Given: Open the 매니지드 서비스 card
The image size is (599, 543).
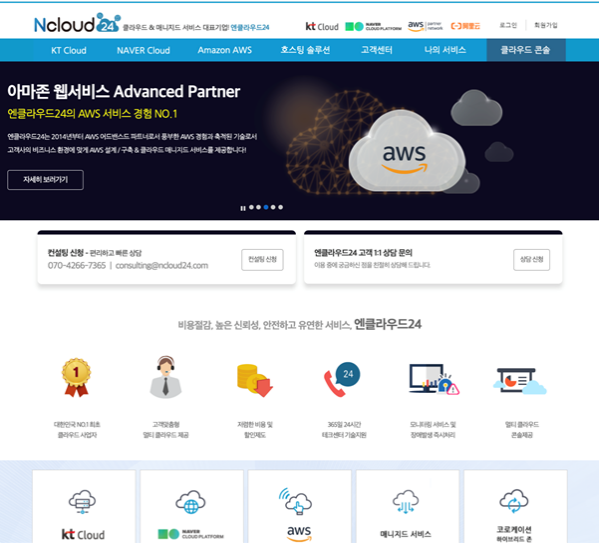Looking at the screenshot, I should 408,506.
